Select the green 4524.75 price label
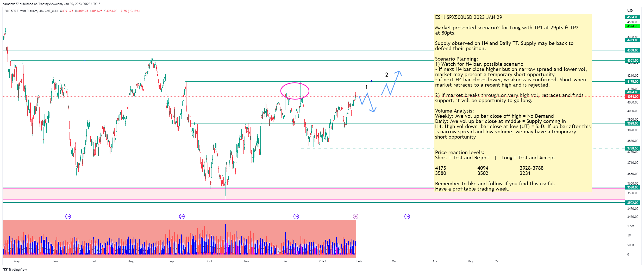The height and width of the screenshot is (274, 644). coord(633,26)
